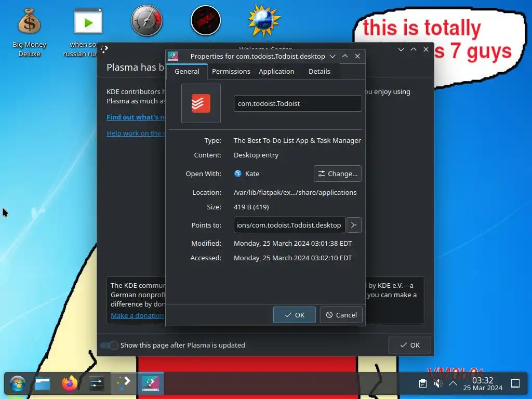Close the Welcome Center window
Image resolution: width=532 pixels, height=399 pixels.
(x=426, y=49)
